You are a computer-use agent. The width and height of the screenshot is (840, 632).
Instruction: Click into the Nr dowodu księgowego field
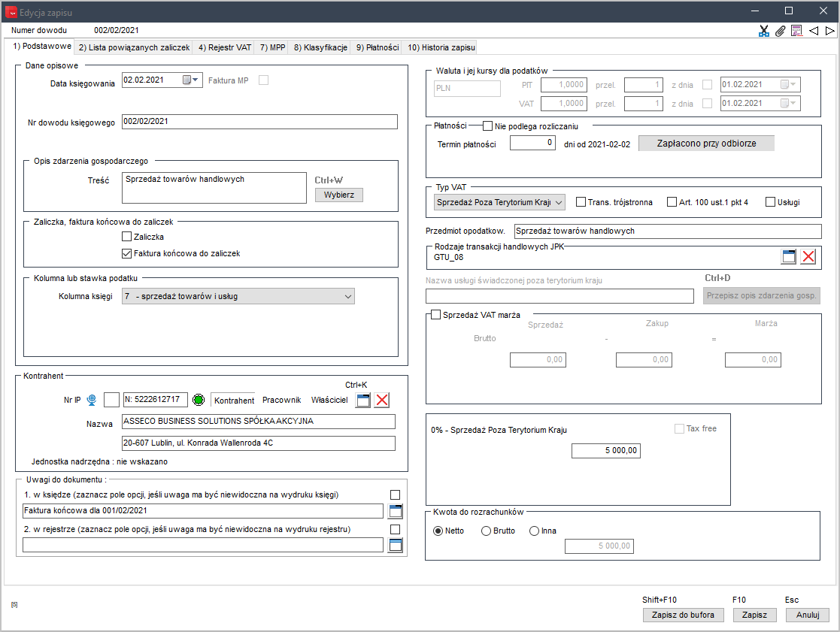(260, 122)
